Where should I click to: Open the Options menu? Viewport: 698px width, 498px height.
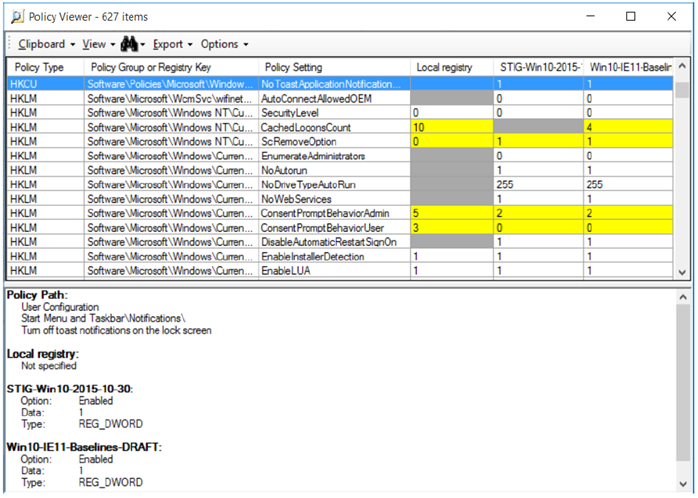tap(224, 44)
